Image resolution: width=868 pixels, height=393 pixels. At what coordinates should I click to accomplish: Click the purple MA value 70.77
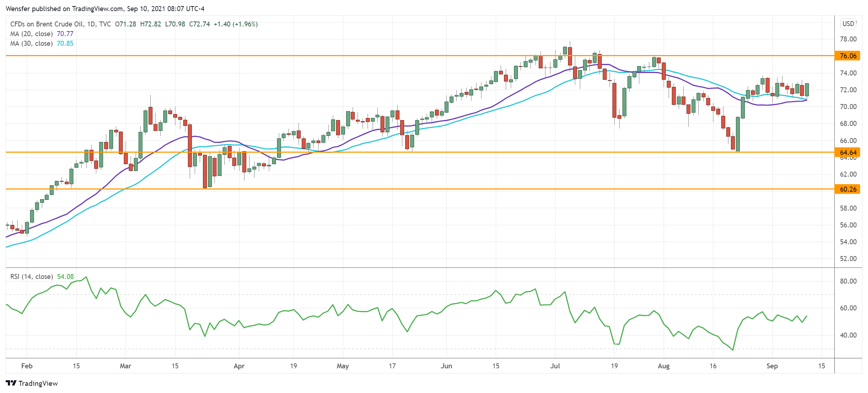(x=65, y=34)
